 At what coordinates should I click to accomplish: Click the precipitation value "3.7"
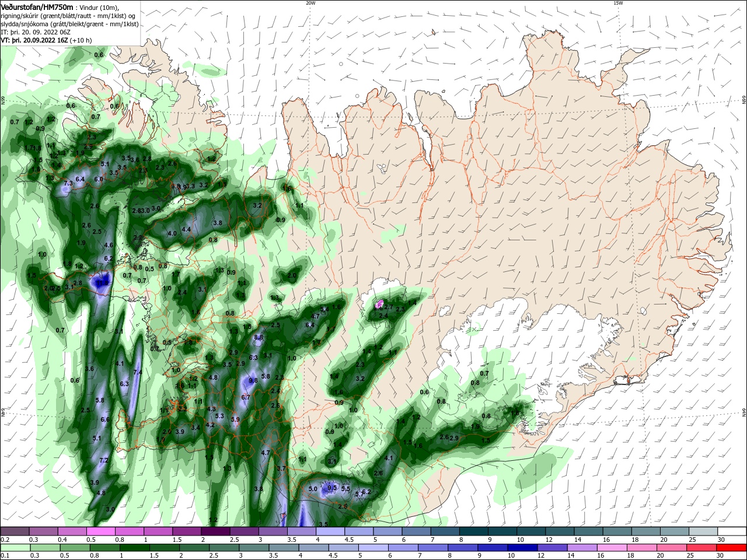[x=281, y=468]
